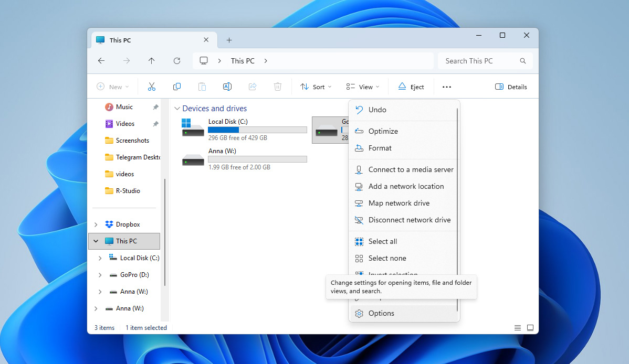Open the Sort dropdown
This screenshot has width=629, height=364.
pos(315,87)
